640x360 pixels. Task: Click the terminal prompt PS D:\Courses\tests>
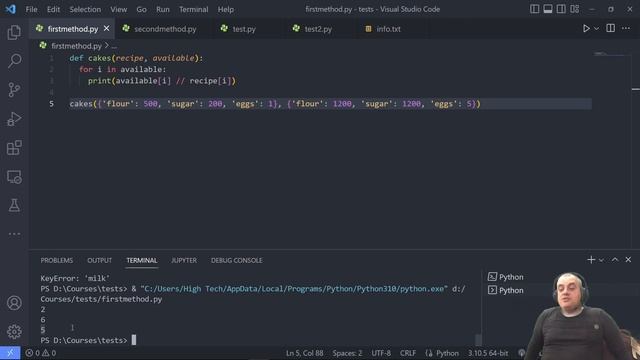pos(84,340)
